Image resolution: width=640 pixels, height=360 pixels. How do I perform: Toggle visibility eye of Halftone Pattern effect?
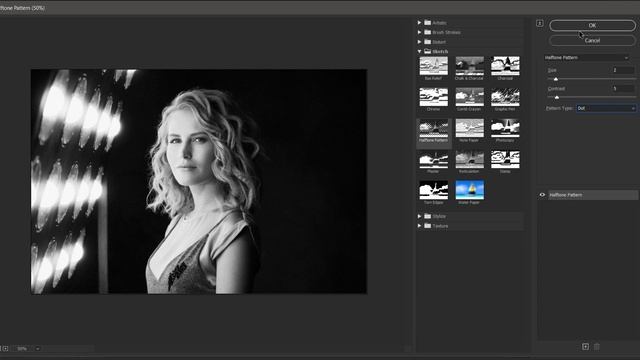(542, 195)
